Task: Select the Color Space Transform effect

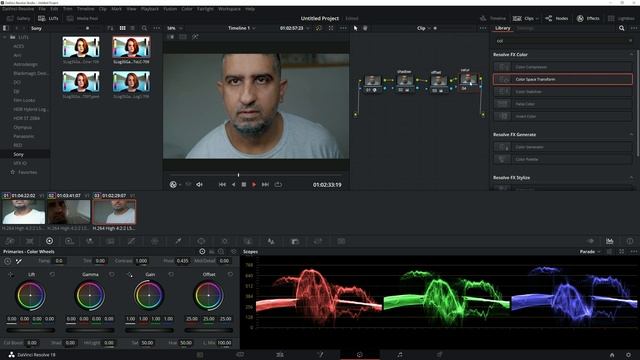Action: pos(563,79)
